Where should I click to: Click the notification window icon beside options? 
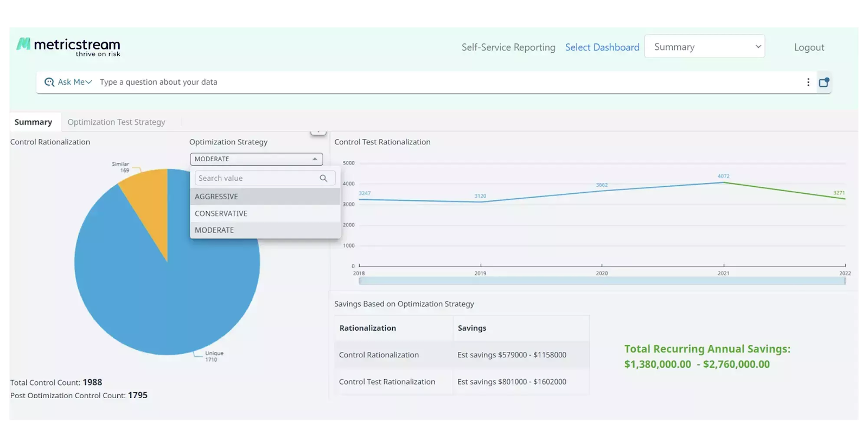(824, 82)
